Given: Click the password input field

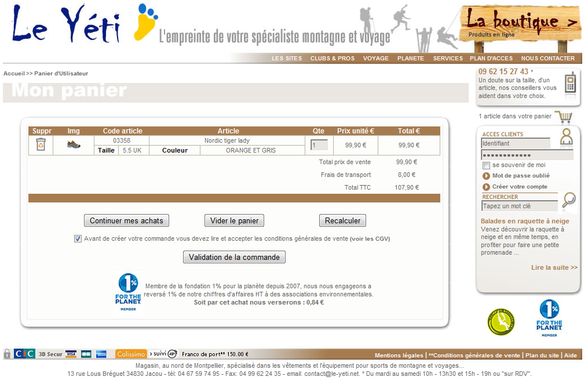Looking at the screenshot, I should coord(527,155).
